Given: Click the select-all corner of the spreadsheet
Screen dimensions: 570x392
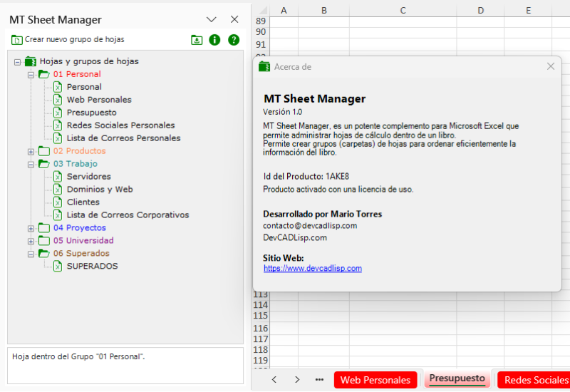Looking at the screenshot, I should click(261, 11).
